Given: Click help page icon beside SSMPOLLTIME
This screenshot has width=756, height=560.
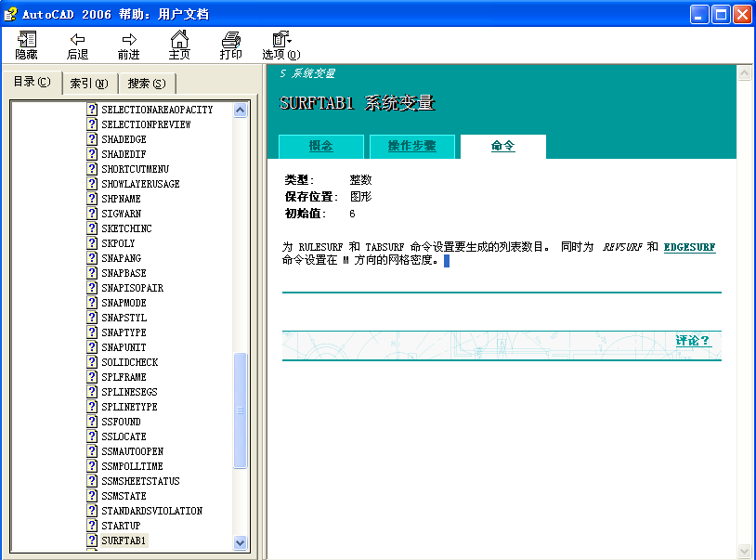Looking at the screenshot, I should (x=92, y=466).
